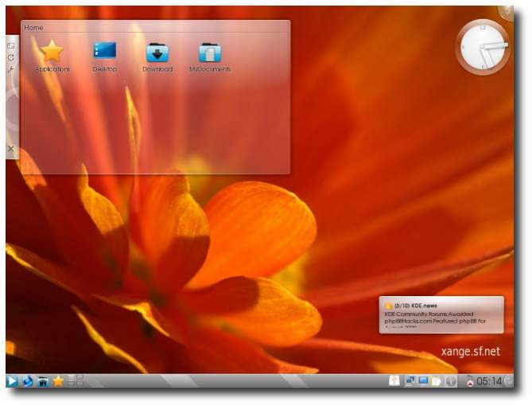Viewport: 532px width, 406px height.
Task: Click the overlapping windows icon in system tray
Action: (x=410, y=381)
